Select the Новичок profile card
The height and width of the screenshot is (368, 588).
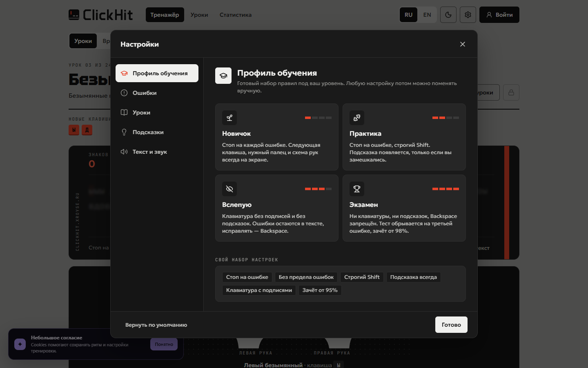pos(277,137)
